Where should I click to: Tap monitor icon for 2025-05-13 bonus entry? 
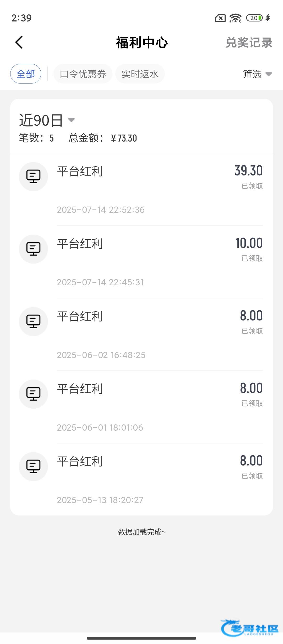pyautogui.click(x=33, y=467)
